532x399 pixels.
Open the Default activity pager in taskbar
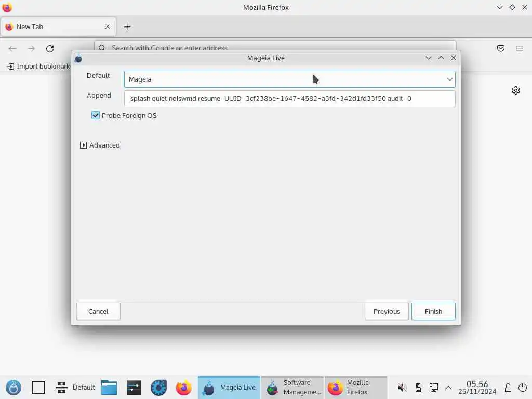(75, 388)
